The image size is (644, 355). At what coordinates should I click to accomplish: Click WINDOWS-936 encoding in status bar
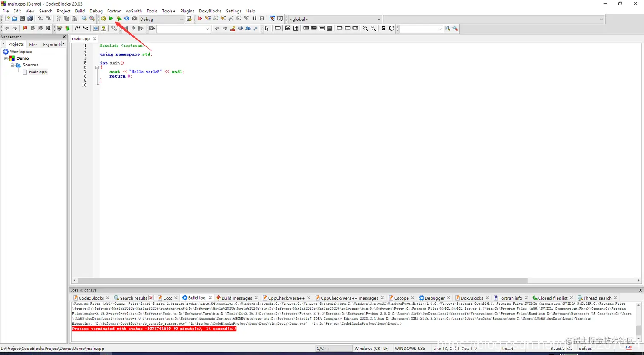[x=410, y=348]
